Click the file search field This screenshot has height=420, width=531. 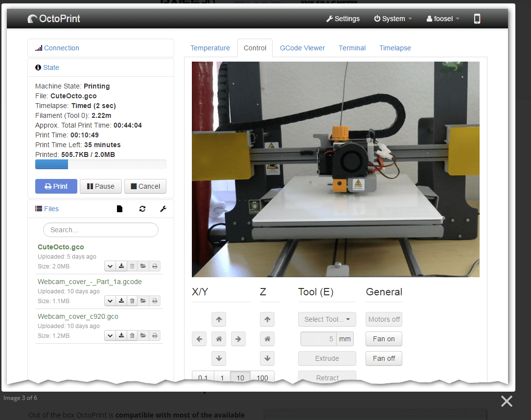(x=101, y=230)
